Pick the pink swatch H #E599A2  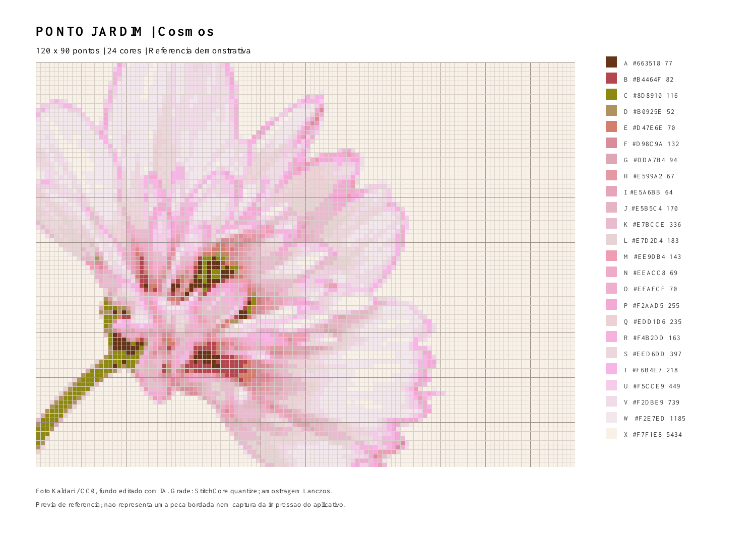coord(611,175)
